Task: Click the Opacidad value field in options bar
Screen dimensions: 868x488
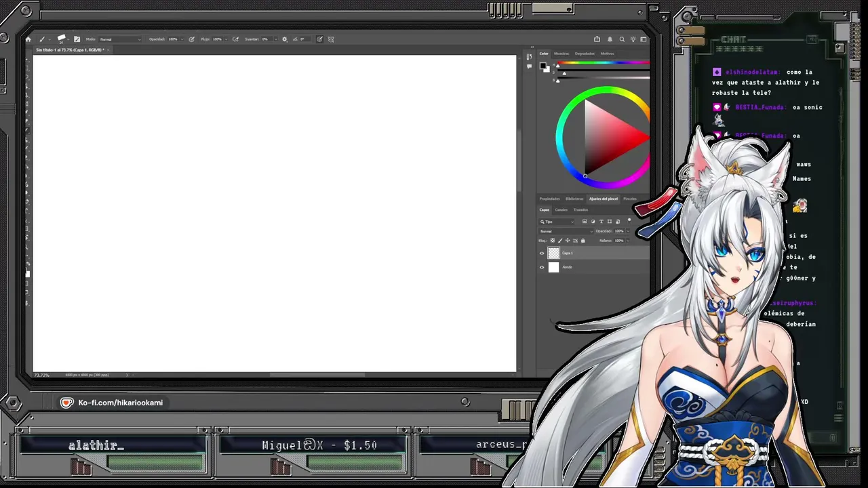Action: point(172,39)
